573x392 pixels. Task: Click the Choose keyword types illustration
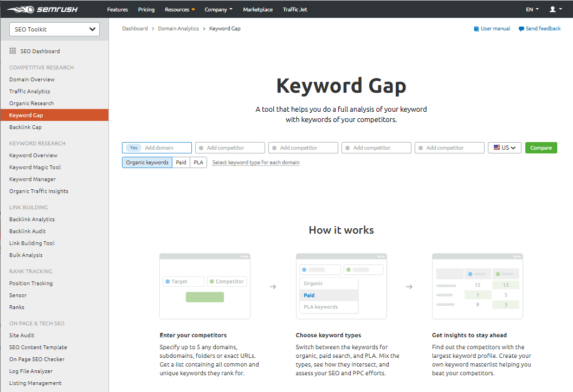(x=342, y=286)
